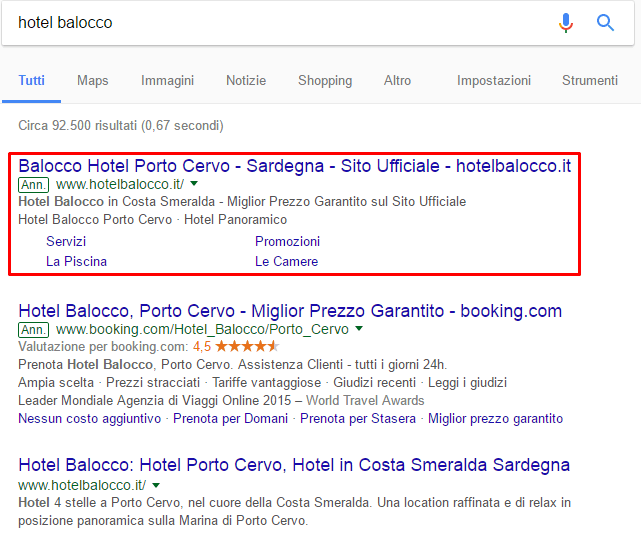The width and height of the screenshot is (641, 547).
Task: Open the Strumenti search tools
Action: pos(589,80)
